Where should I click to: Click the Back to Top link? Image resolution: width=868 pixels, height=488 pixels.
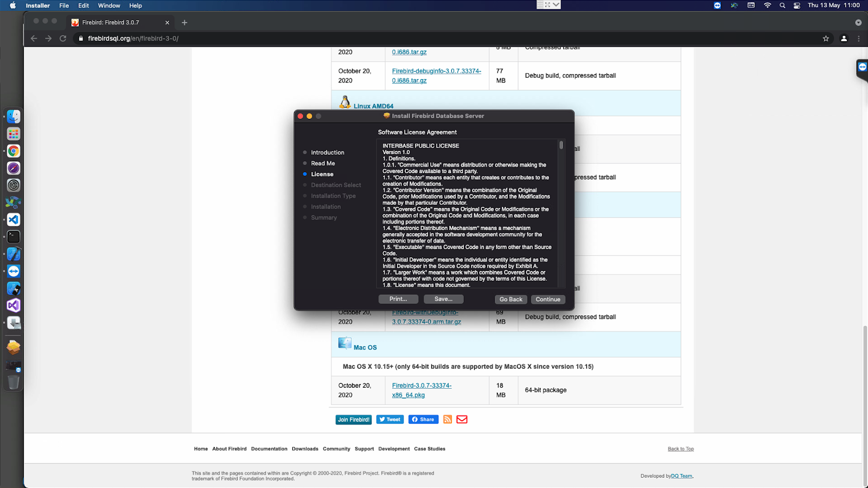(681, 449)
